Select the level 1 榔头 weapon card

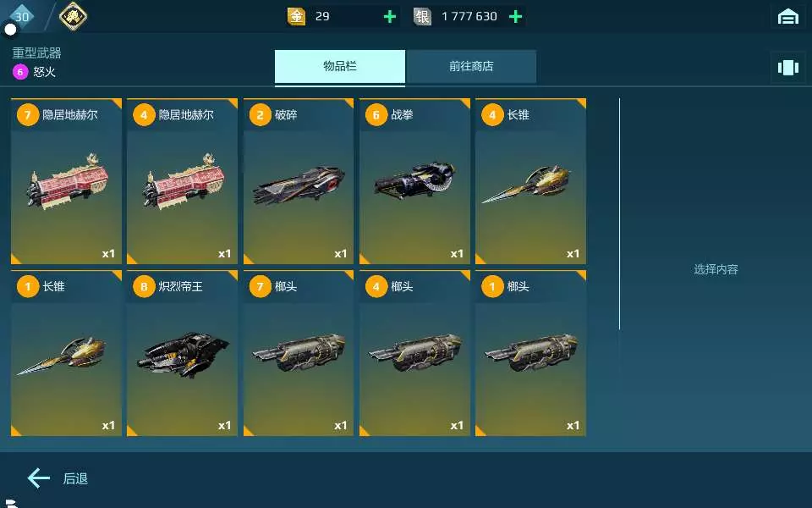pos(531,353)
